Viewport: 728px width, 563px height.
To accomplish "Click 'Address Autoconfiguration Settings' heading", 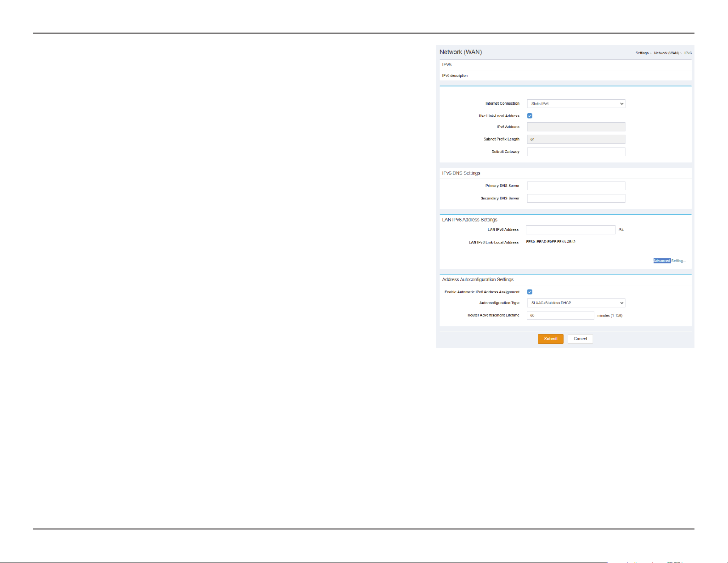I will (x=478, y=279).
